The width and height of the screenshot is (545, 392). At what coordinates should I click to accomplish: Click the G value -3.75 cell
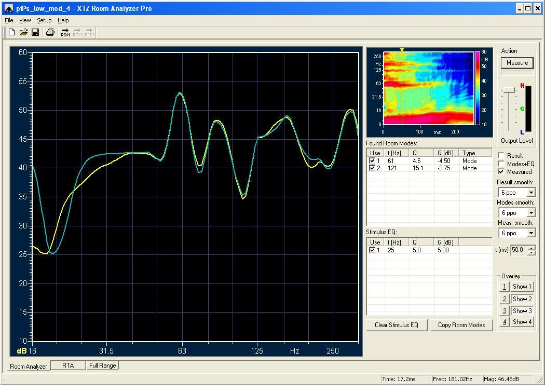point(444,168)
